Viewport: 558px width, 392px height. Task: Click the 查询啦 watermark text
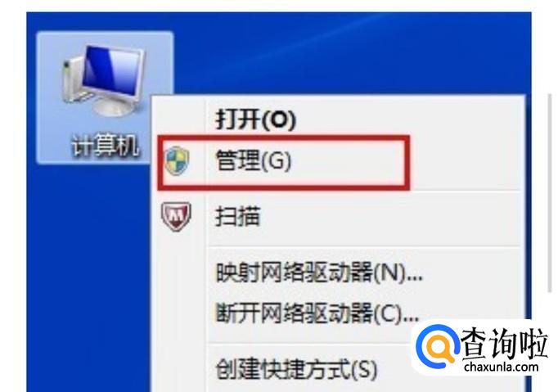(503, 343)
